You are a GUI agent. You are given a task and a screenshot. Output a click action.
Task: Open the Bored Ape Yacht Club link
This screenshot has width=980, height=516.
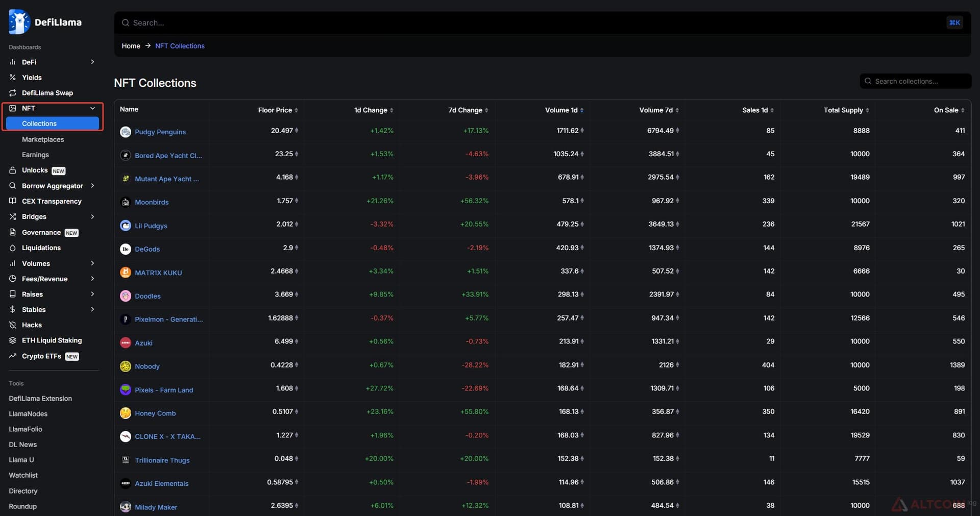click(x=168, y=156)
